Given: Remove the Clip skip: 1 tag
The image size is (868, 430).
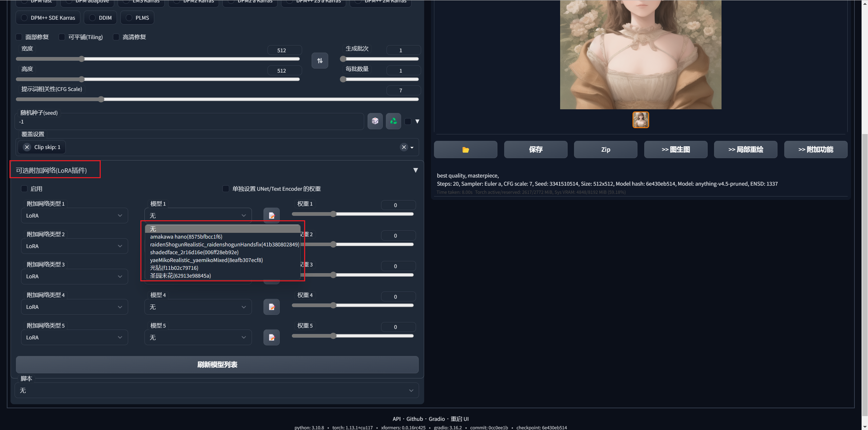Looking at the screenshot, I should (x=27, y=147).
